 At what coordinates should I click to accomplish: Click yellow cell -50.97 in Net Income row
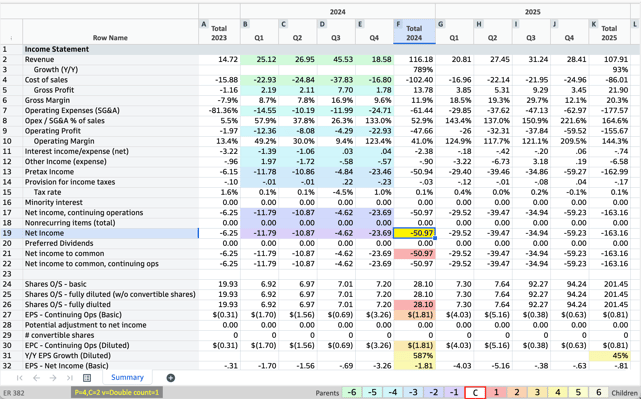point(414,233)
